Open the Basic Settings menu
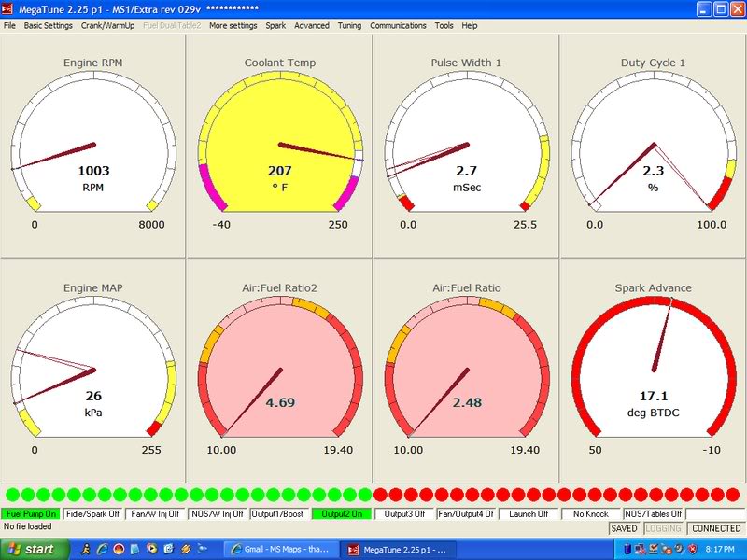Screen dimensions: 747x560 click(49, 26)
